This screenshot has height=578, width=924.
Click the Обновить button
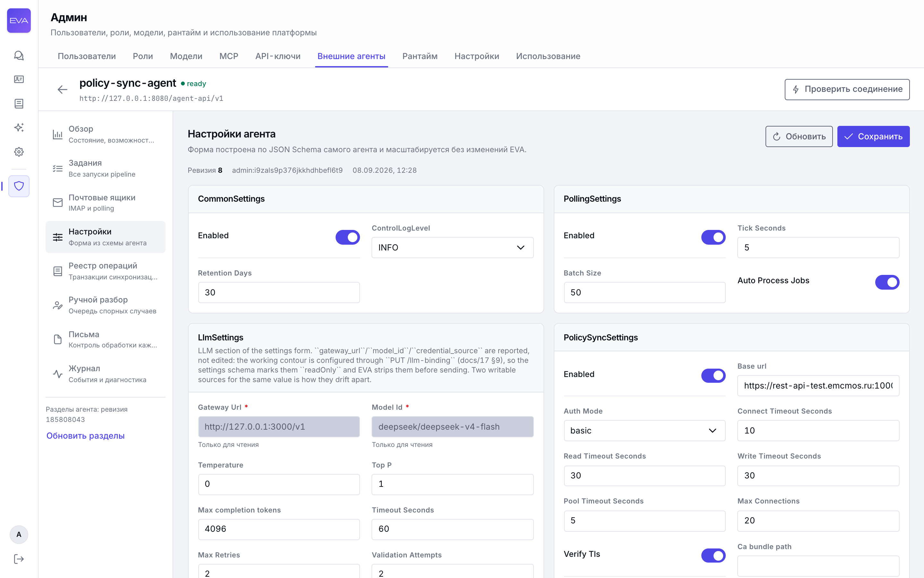click(799, 136)
